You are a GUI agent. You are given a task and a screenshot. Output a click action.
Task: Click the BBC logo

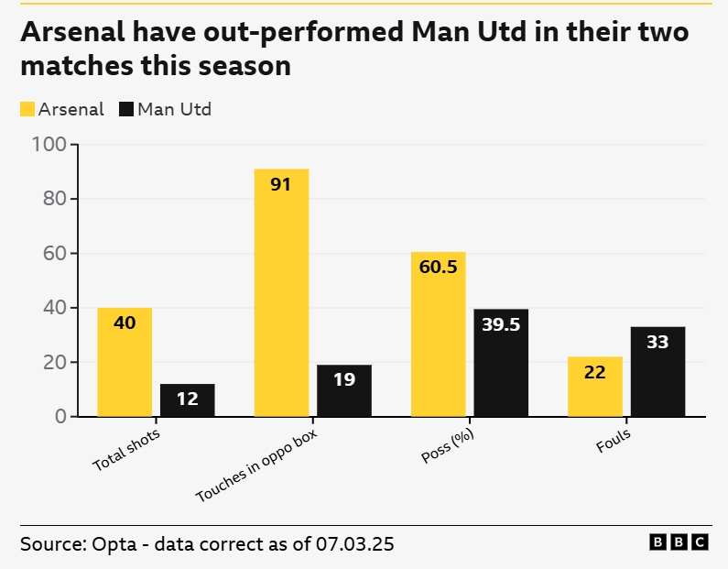point(679,542)
